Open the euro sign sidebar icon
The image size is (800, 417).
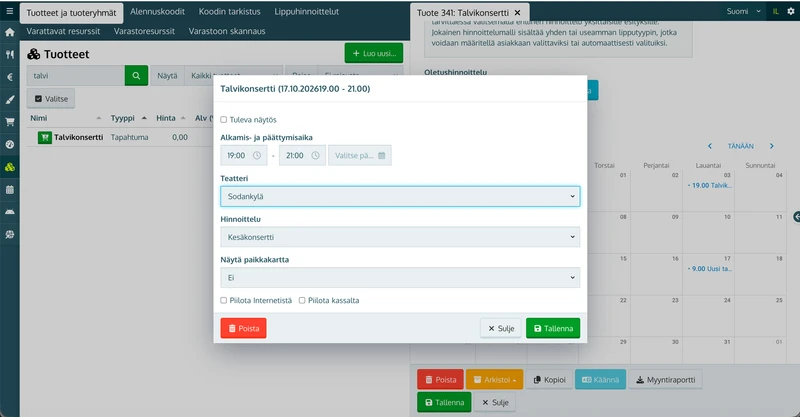[x=10, y=77]
